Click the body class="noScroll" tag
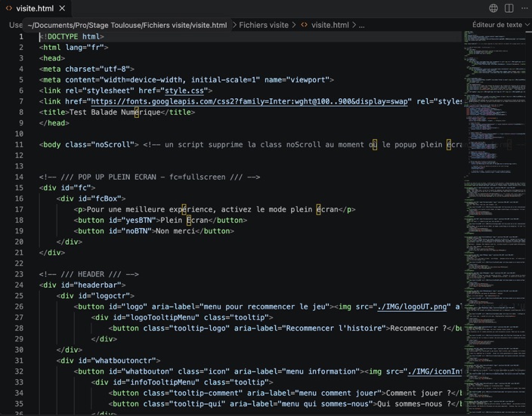The height and width of the screenshot is (416, 532). coord(89,145)
